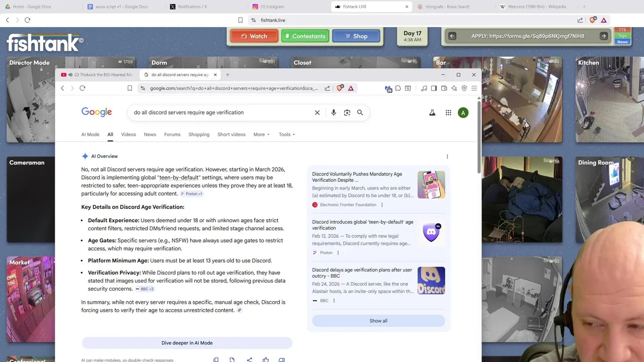This screenshot has height=362, width=644.
Task: Click the fishtank logo
Action: pyautogui.click(x=45, y=43)
